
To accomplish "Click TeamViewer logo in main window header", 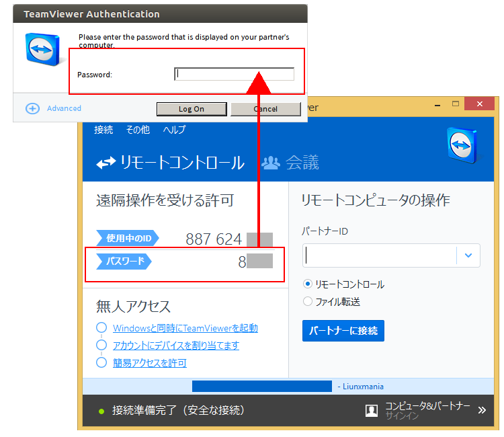I will coord(462,145).
